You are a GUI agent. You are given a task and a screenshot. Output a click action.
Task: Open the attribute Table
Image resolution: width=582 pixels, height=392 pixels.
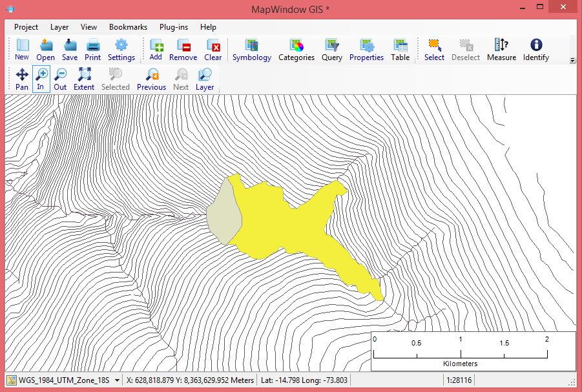(400, 49)
